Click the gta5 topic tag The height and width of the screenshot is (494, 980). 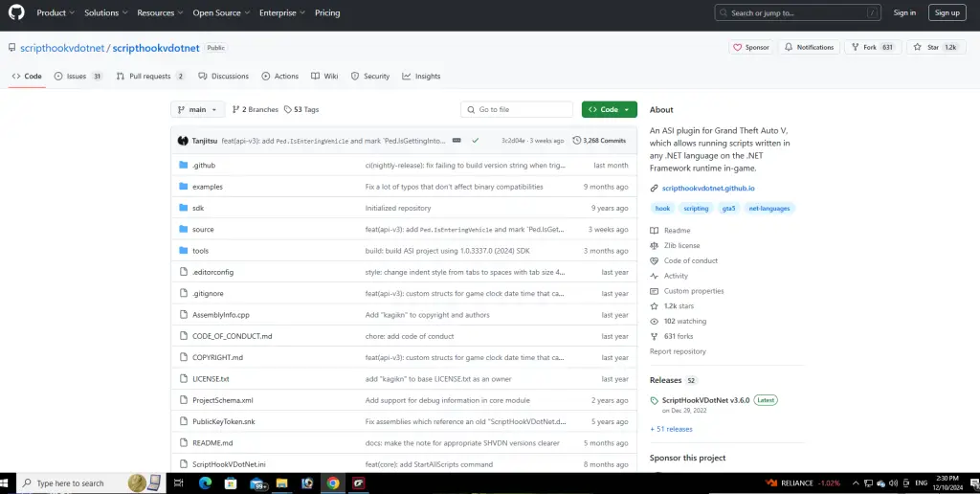point(728,209)
